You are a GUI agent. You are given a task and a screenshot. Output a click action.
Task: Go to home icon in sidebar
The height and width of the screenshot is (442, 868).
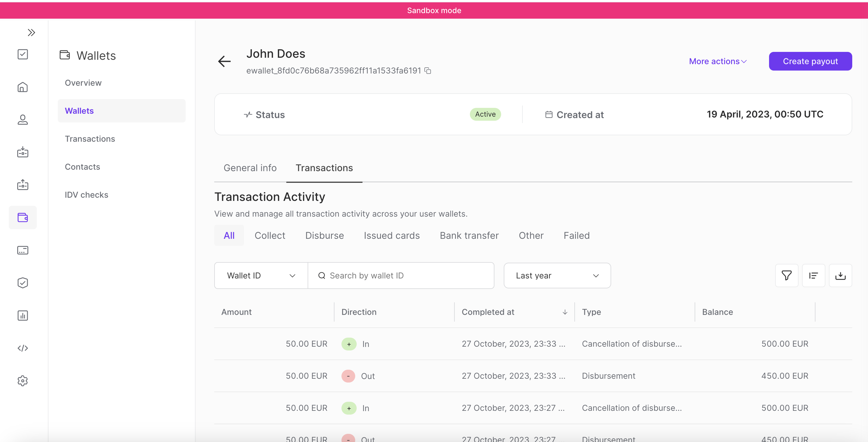click(22, 87)
